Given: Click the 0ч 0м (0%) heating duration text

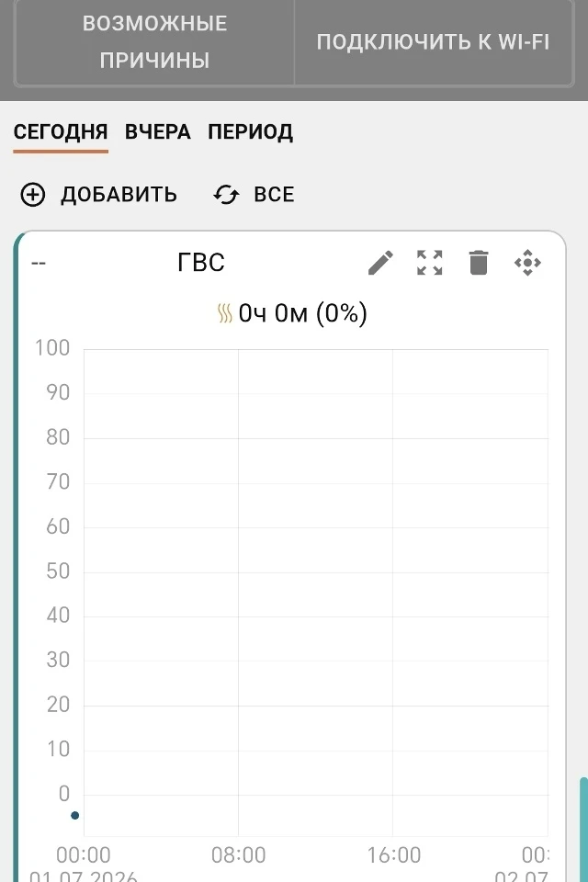Looking at the screenshot, I should click(x=302, y=313).
